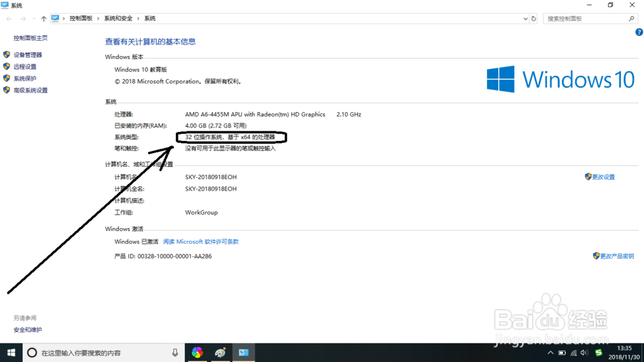The height and width of the screenshot is (362, 644).
Task: Click the shield icon next to System protection
Action: click(x=6, y=79)
